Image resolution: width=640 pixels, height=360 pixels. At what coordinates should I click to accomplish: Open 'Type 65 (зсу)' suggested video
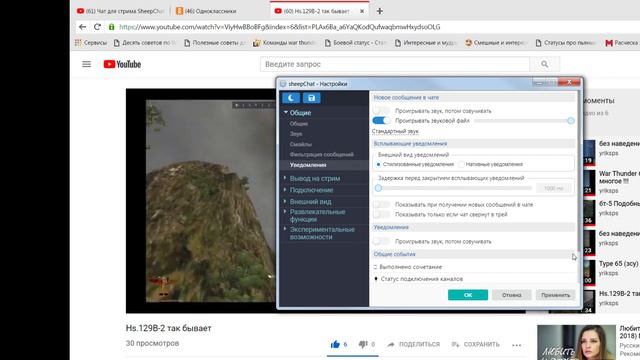click(619, 264)
